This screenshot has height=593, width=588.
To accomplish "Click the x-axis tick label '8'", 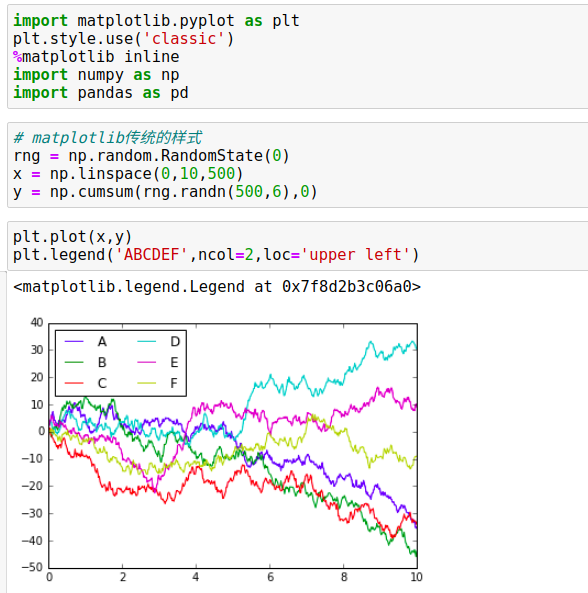I will click(x=344, y=577).
